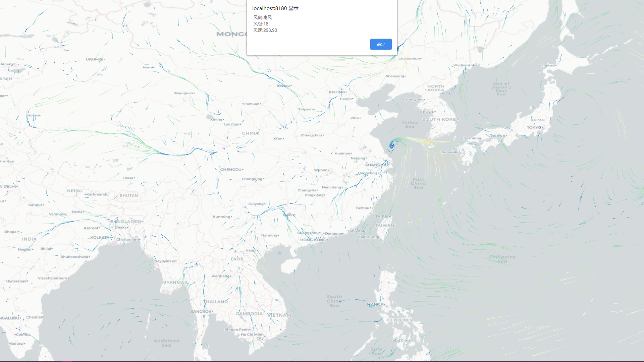Click the BEIJING city label on map
The image size is (644, 362).
[337, 92]
